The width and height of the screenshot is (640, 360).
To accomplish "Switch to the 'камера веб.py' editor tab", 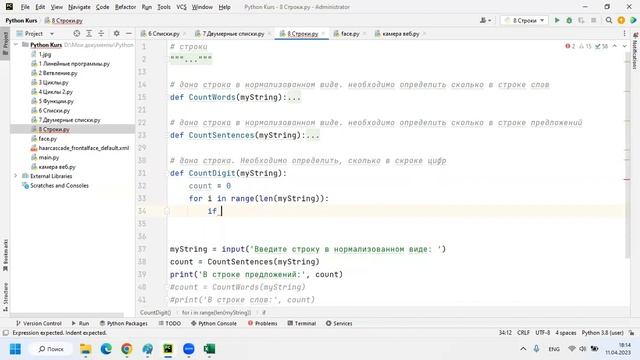I will point(400,33).
